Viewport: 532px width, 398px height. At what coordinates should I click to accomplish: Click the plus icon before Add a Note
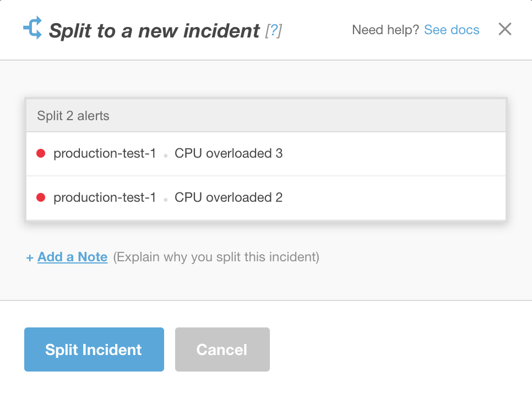(30, 257)
